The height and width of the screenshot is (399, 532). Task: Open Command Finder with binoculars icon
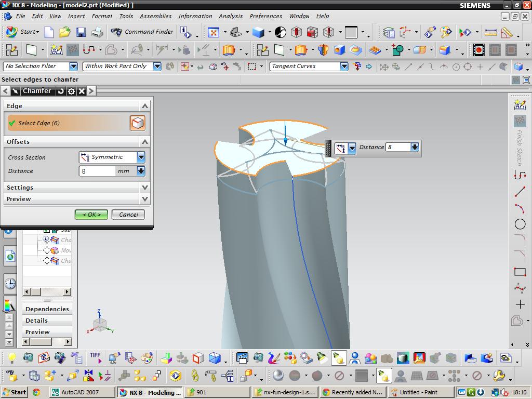142,32
